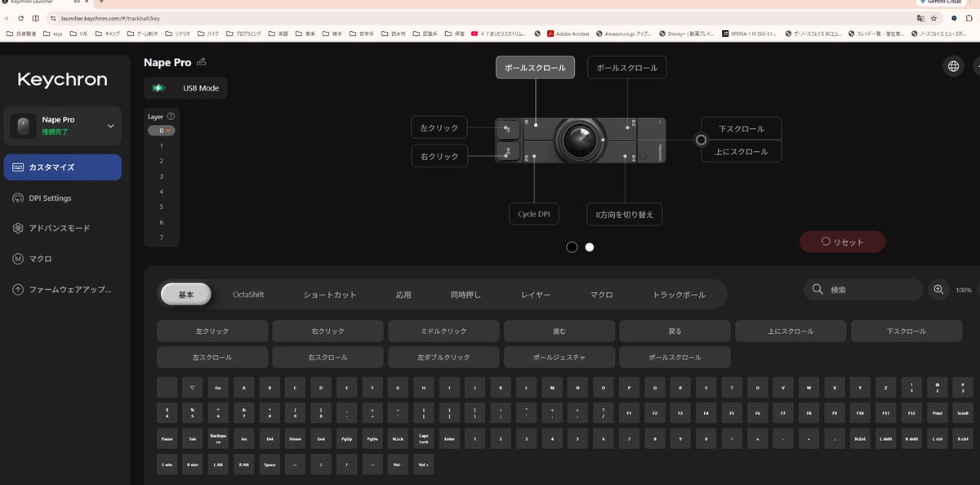Switch to the 同時押し tab
980x485 pixels.
tap(466, 295)
